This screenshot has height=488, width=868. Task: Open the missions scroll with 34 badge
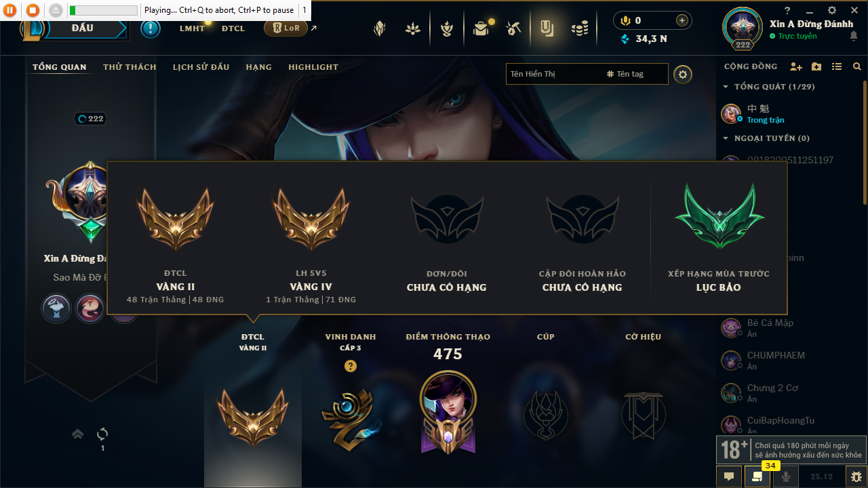[x=757, y=476]
